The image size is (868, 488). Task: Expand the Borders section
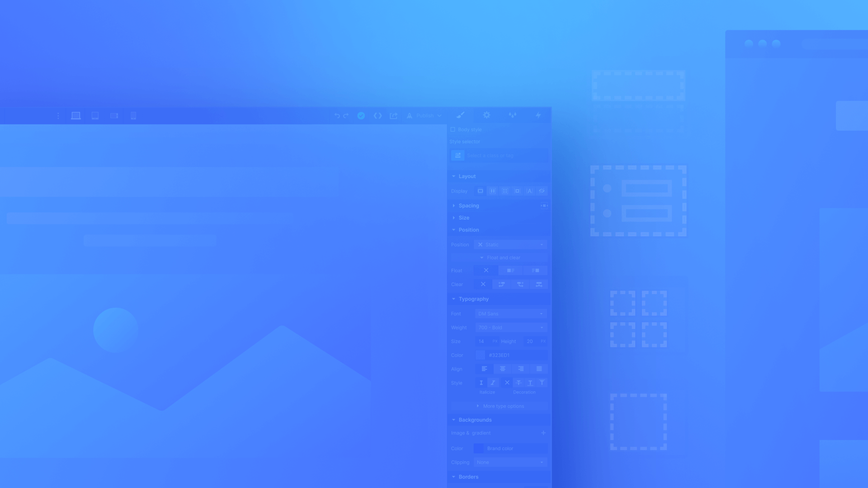[x=468, y=477]
